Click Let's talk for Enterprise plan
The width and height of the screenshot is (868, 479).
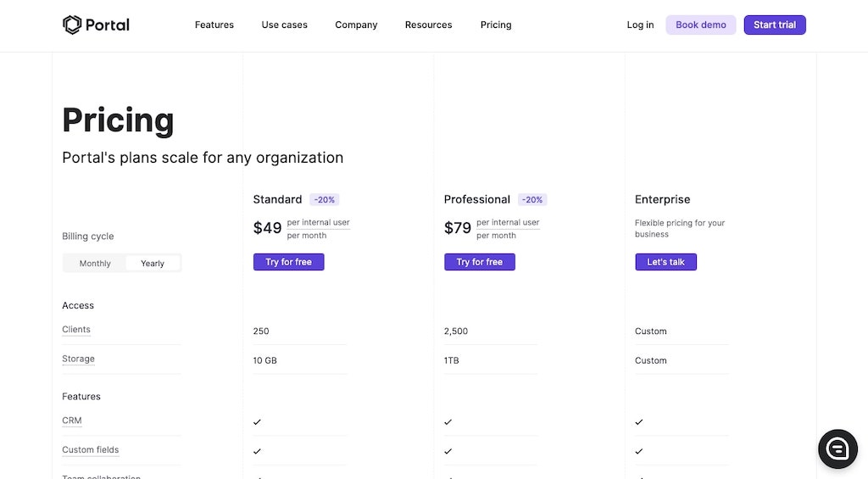tap(665, 262)
